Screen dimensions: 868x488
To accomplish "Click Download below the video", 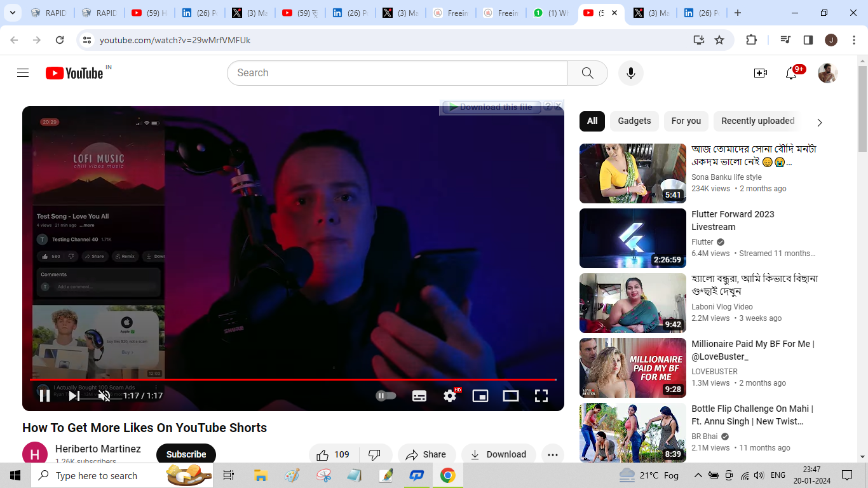I will pyautogui.click(x=499, y=454).
